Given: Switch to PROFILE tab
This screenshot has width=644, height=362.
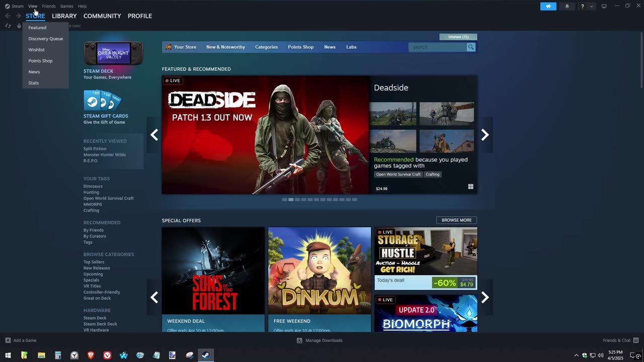Looking at the screenshot, I should click(140, 16).
